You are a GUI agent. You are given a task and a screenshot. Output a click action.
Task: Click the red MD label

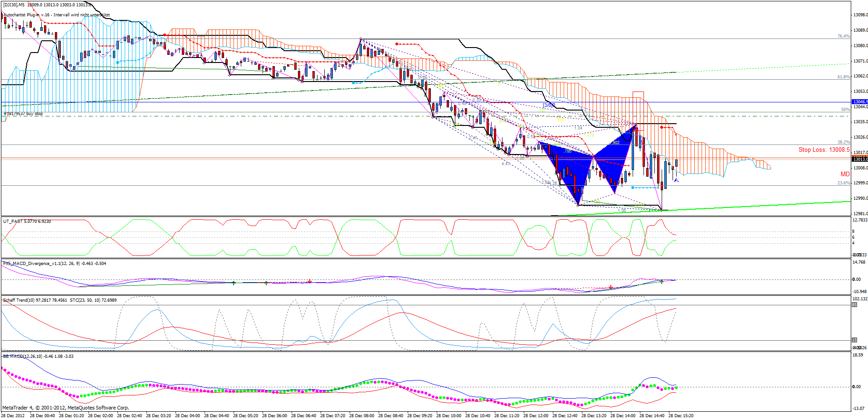[x=845, y=174]
